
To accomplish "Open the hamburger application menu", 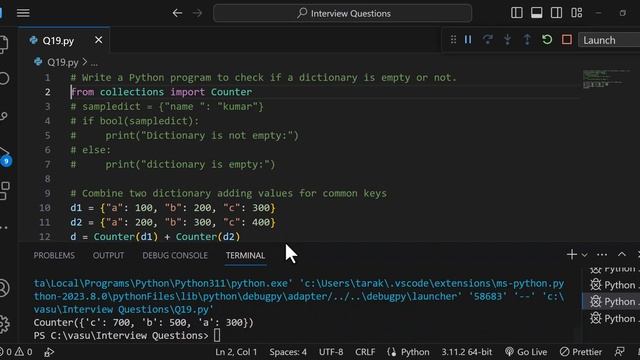I will click(x=23, y=13).
